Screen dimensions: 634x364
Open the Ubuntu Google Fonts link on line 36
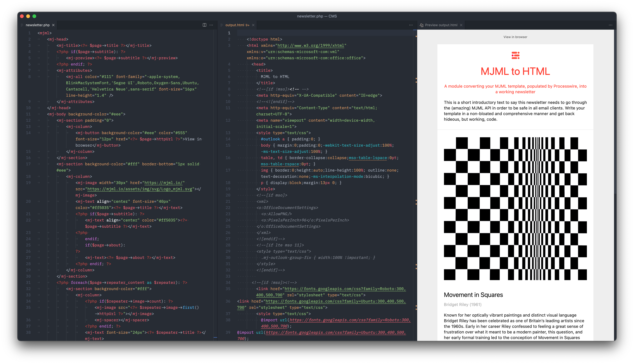pos(336,301)
